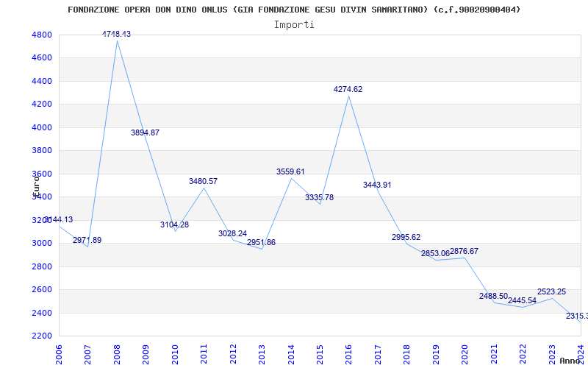Select the 3894.87 data label
Viewport: 588px width, 368px height.
coord(145,132)
